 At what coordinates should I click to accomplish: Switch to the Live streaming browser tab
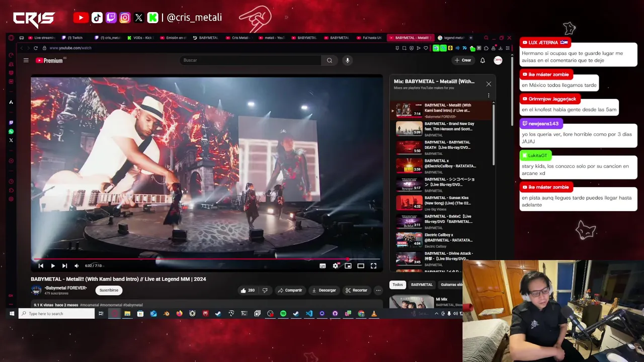pos(42,38)
